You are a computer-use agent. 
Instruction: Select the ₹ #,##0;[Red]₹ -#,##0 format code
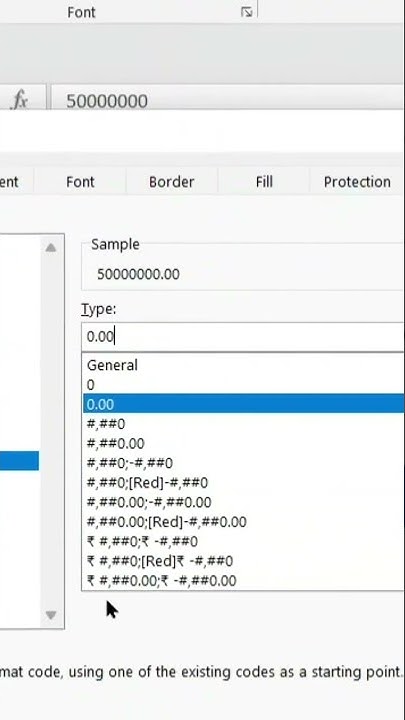click(243, 561)
